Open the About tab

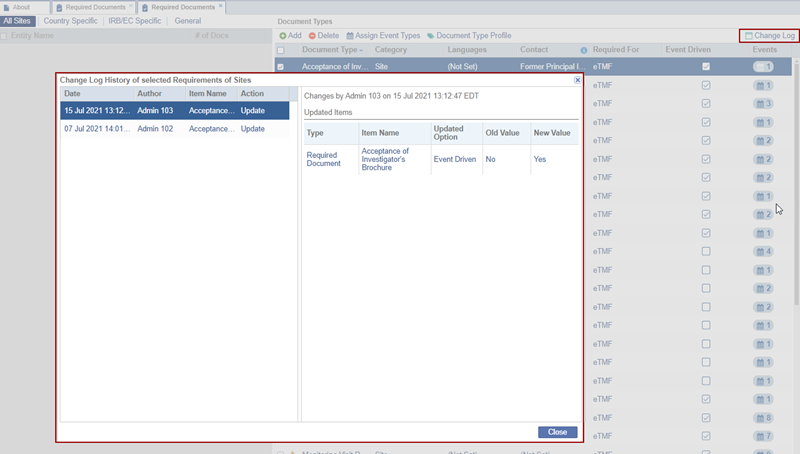click(x=21, y=6)
